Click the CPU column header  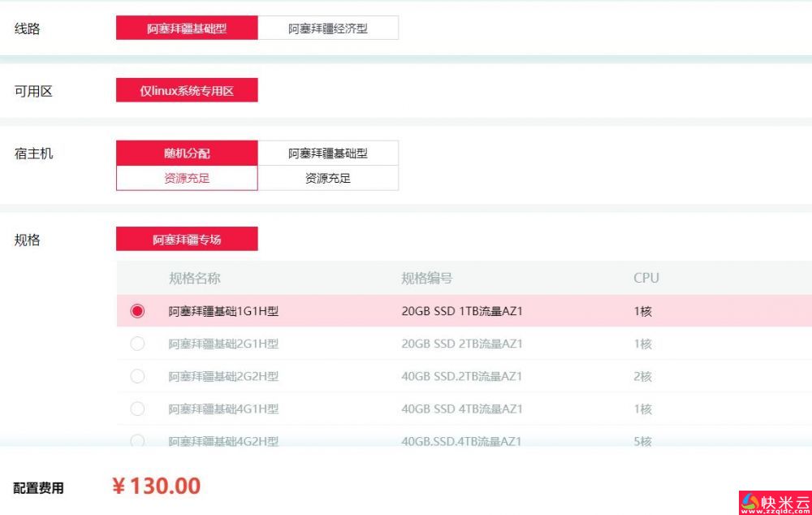[x=646, y=279]
